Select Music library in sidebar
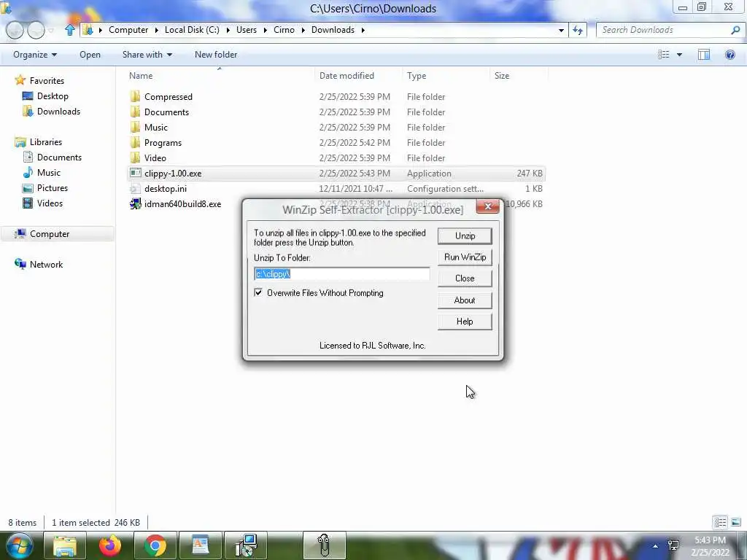 [49, 172]
